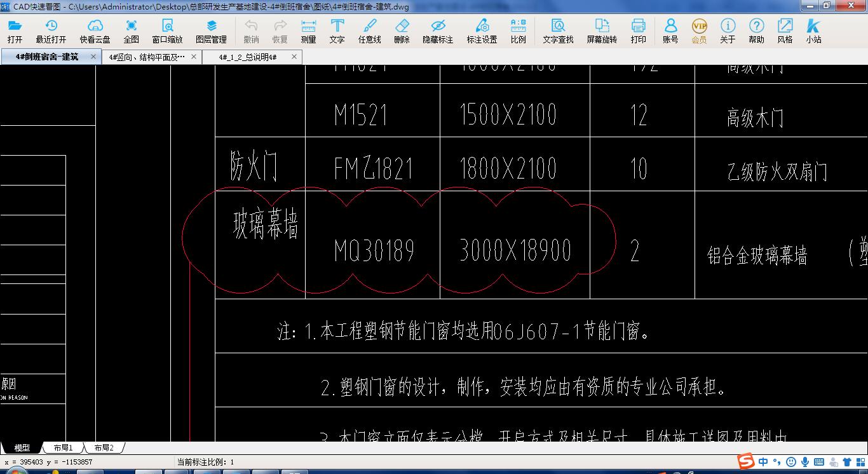
Task: Click the 1500X2100 dimension cell
Action: 508,115
